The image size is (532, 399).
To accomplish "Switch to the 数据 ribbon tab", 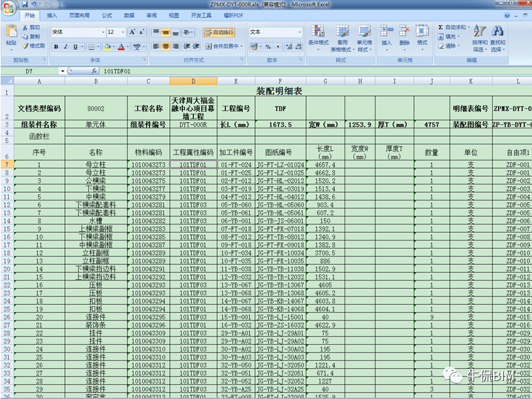I will point(129,15).
